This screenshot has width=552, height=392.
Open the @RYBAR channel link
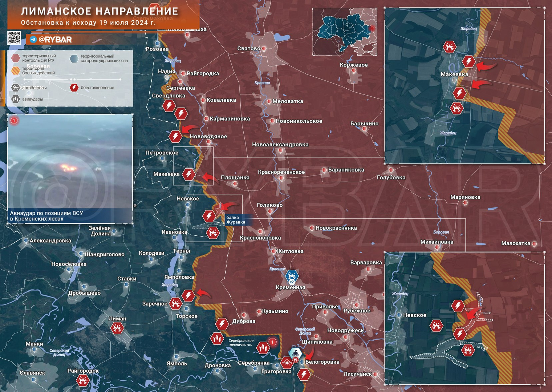(55, 40)
